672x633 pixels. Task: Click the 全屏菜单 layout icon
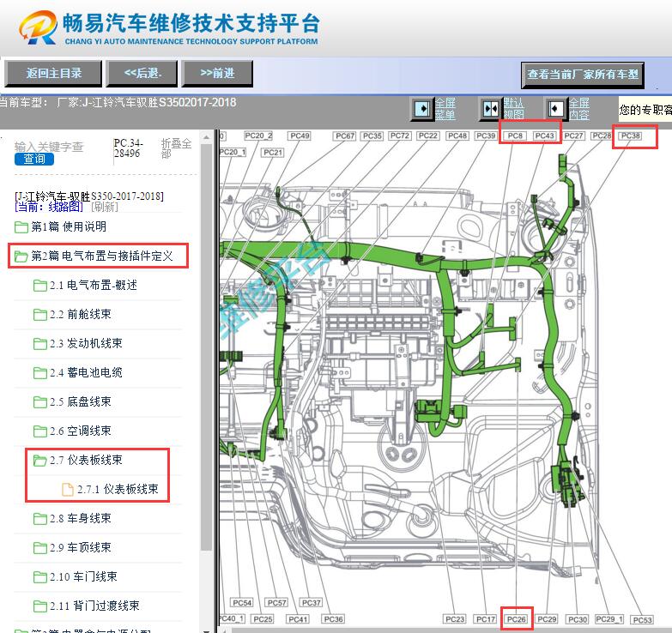click(x=422, y=109)
